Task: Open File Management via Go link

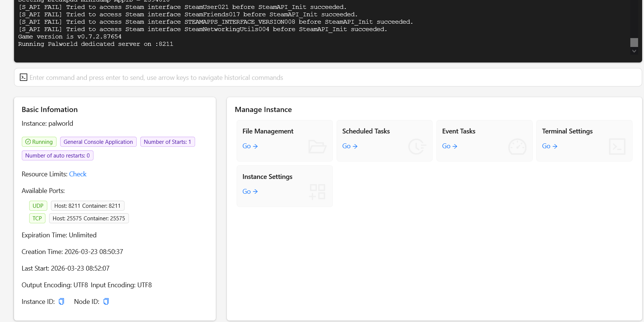Action: 250,146
